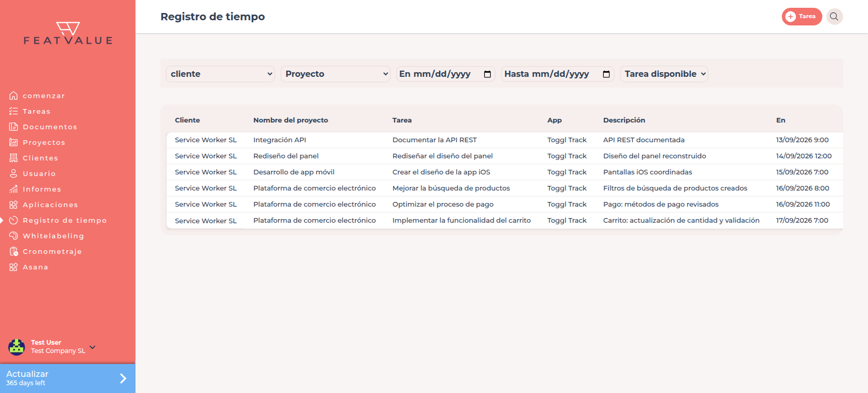Open the 'Hasta' date calendar picker icon

606,74
